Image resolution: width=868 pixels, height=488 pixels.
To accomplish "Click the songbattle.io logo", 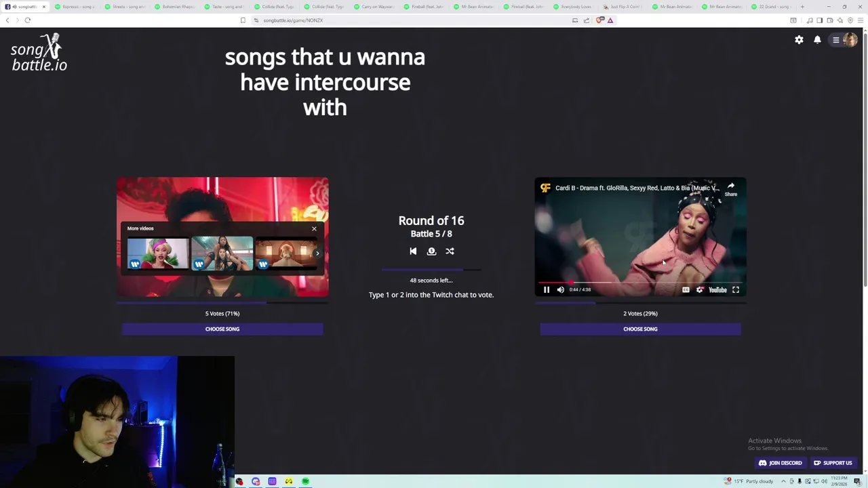I will click(39, 53).
